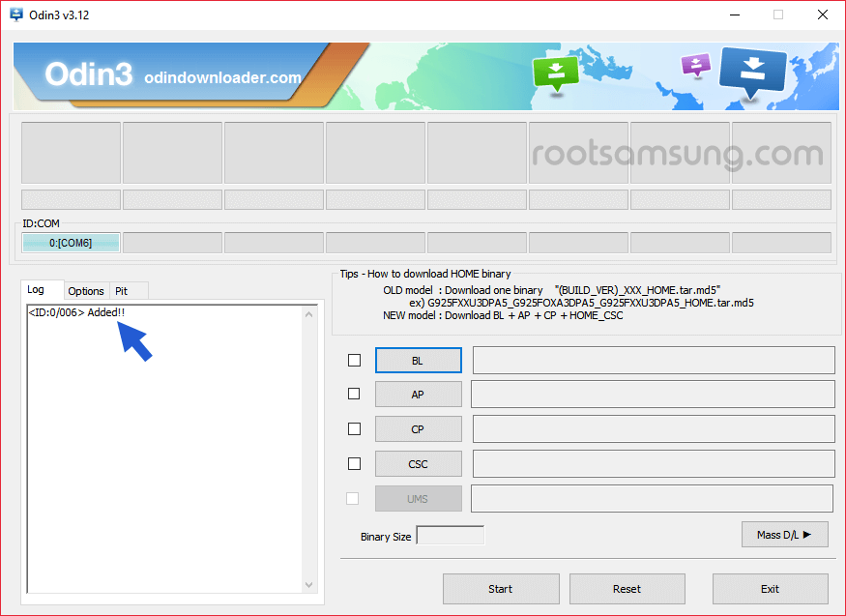
Task: Click the UMS file path field
Action: click(x=653, y=498)
